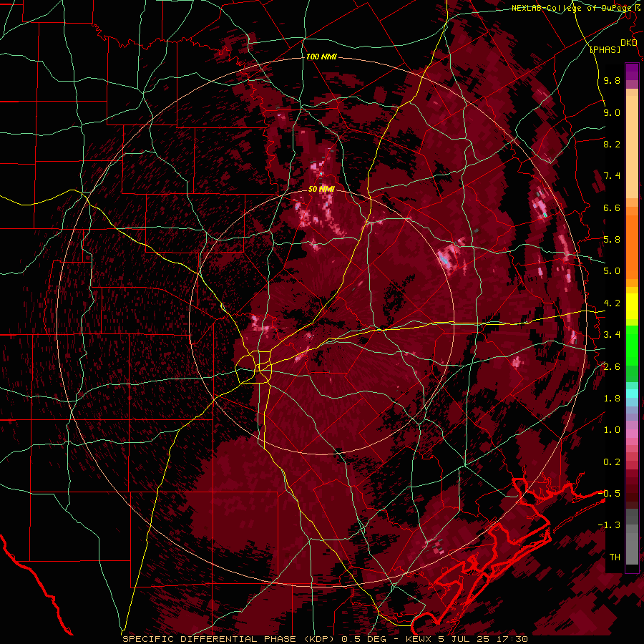The height and width of the screenshot is (644, 644).
Task: Pick the yellow color bar segment
Action: coord(632,306)
